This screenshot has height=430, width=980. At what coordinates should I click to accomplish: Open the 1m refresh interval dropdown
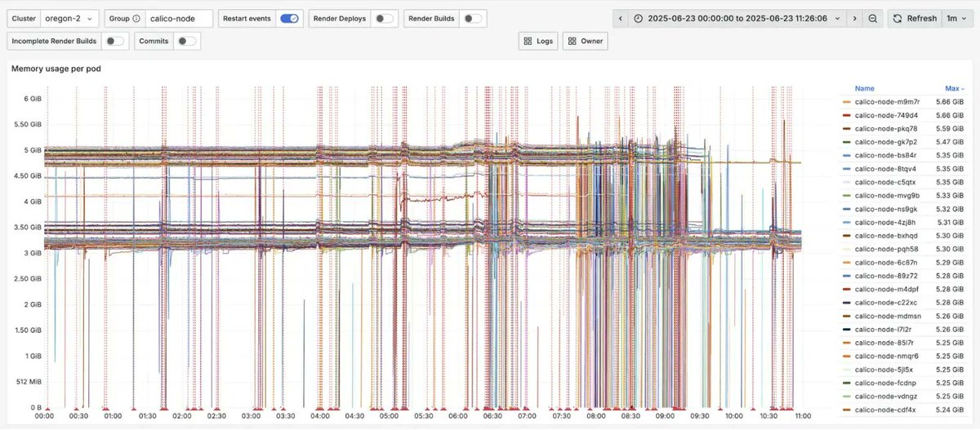[957, 18]
